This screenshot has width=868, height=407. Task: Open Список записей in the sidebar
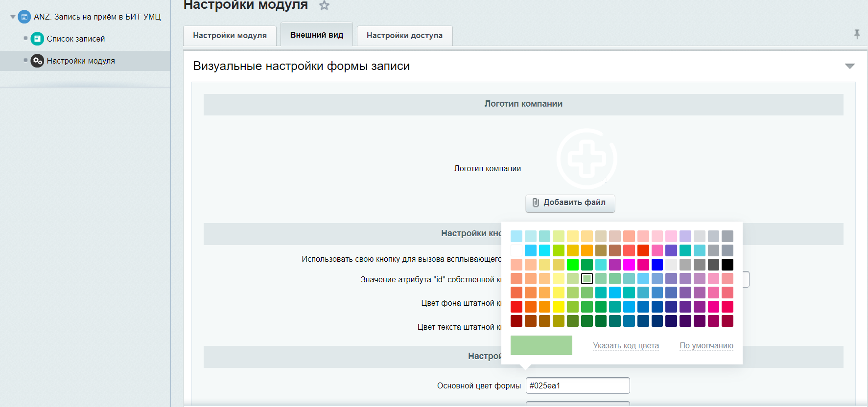click(76, 39)
